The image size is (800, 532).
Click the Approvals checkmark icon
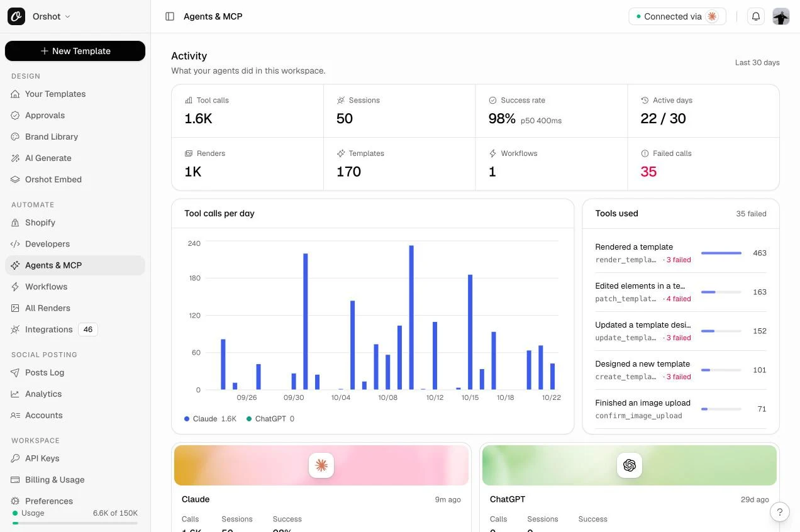click(x=15, y=115)
